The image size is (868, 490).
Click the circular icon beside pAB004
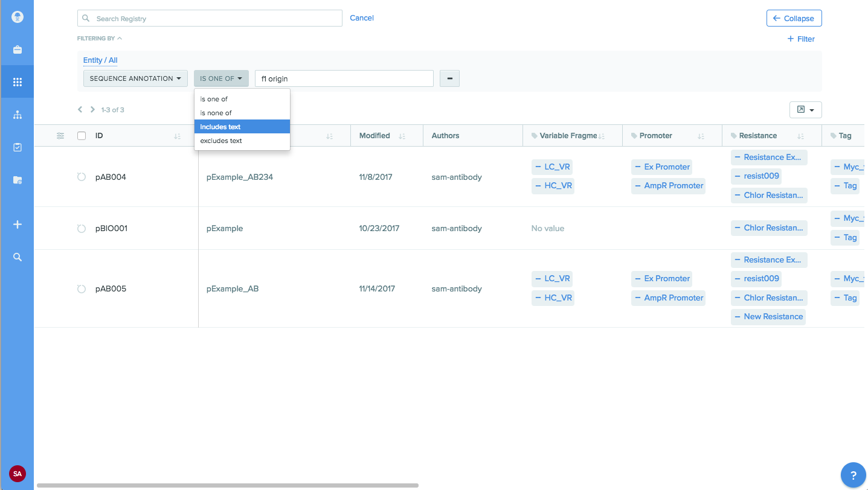tap(82, 177)
